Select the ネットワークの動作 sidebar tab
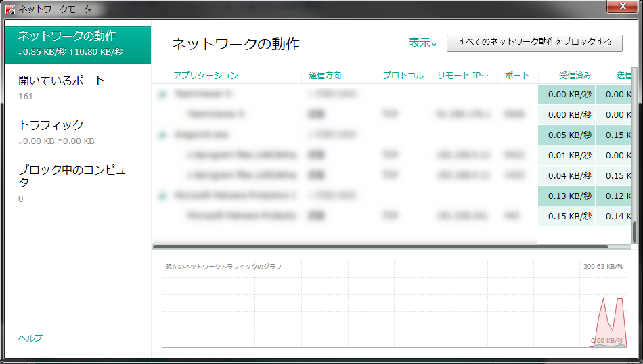The image size is (643, 364). 78,45
